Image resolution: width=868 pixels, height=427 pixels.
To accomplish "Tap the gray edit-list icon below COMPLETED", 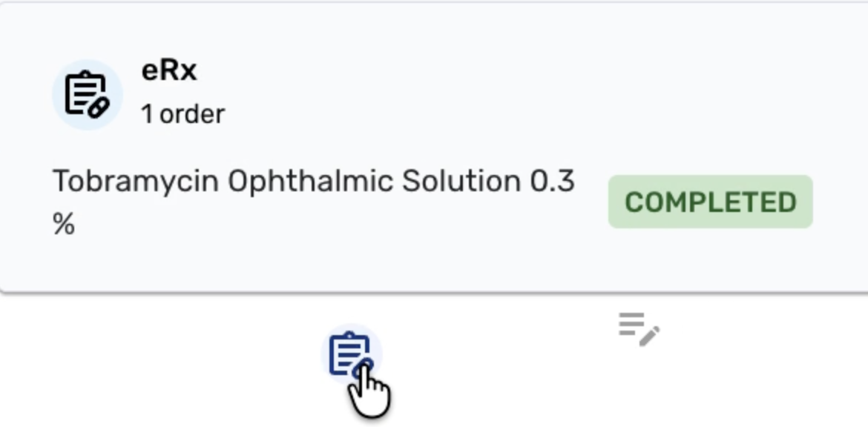I will (639, 328).
